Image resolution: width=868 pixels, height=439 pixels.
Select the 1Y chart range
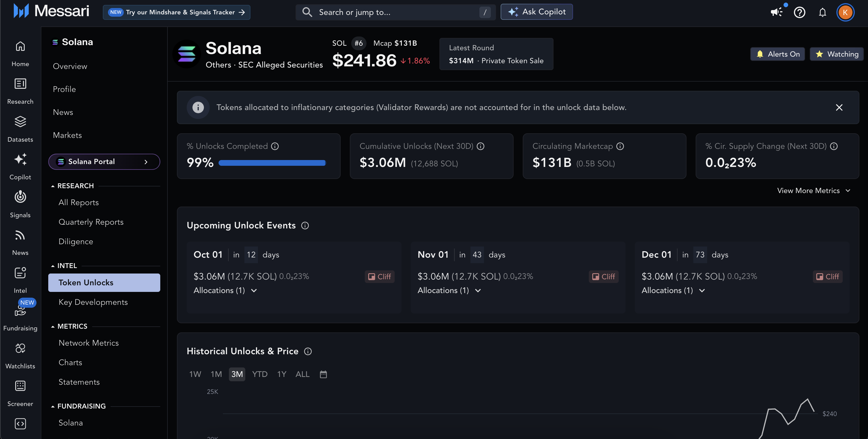pos(282,374)
